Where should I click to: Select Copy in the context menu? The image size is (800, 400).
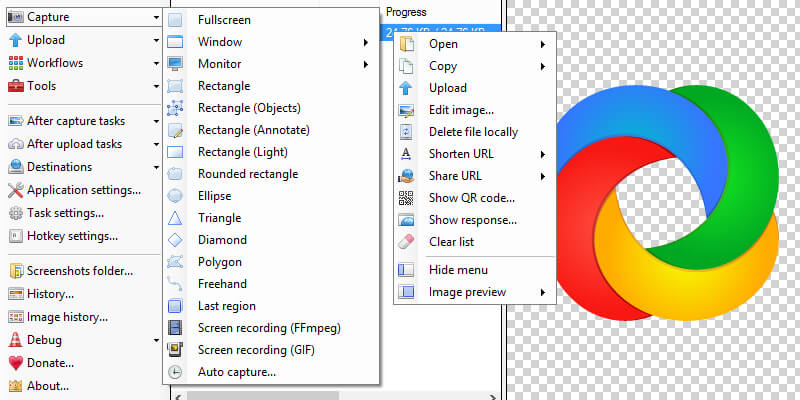pyautogui.click(x=474, y=66)
